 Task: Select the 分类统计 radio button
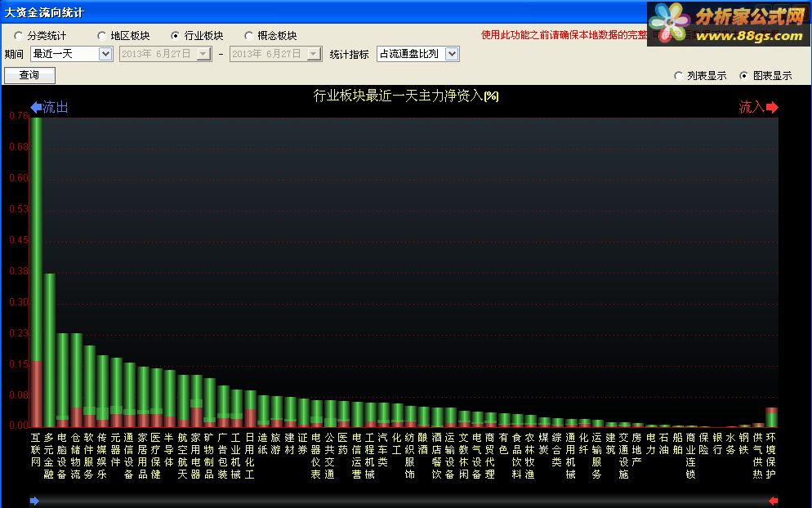click(18, 36)
